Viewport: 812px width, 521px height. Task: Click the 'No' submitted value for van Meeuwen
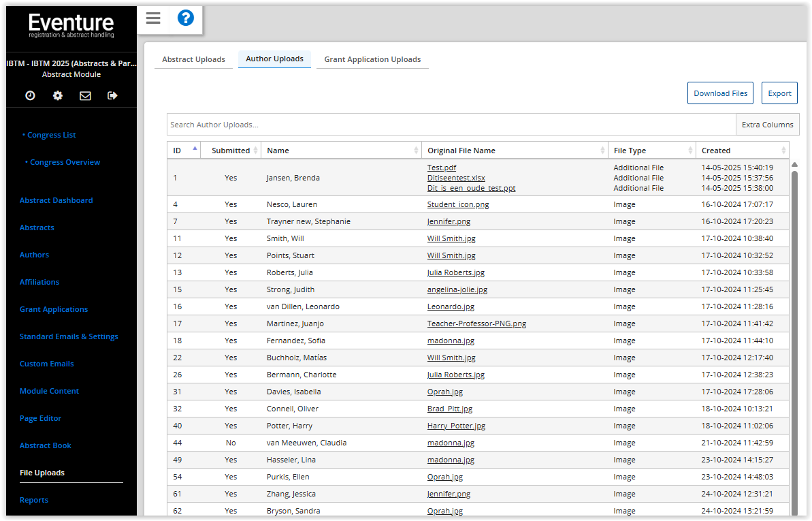(231, 443)
